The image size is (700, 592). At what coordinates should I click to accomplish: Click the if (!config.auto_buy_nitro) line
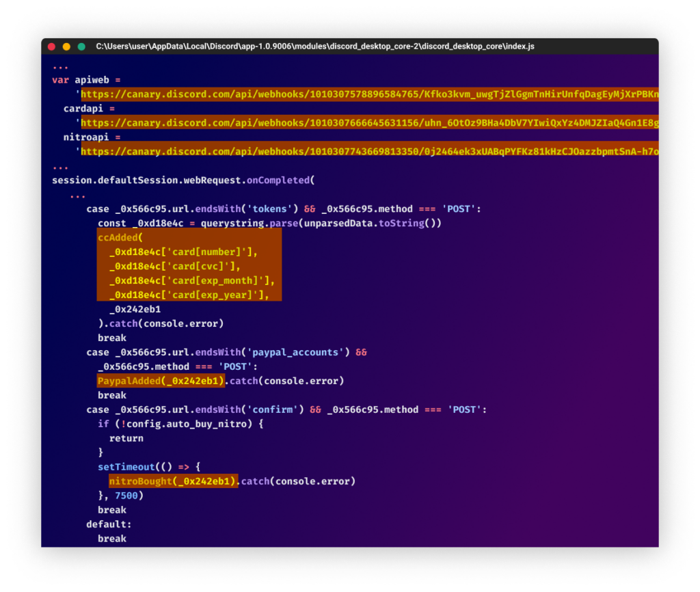tap(180, 424)
